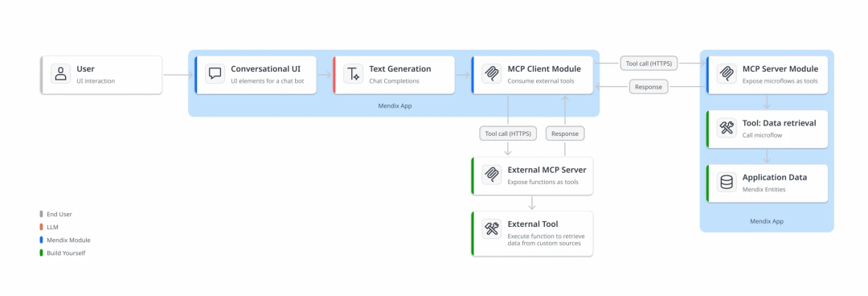Select the MCP Client Module title

544,69
